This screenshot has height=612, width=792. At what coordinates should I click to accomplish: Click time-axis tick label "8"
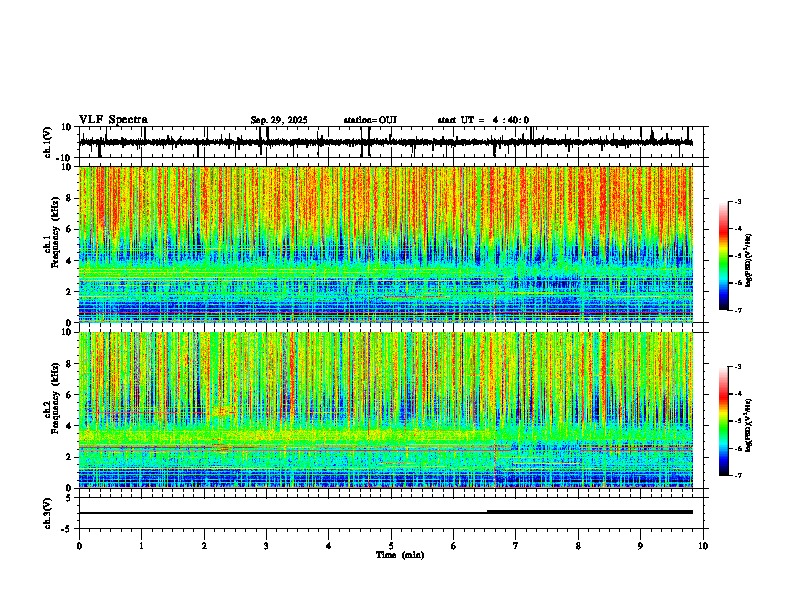(x=578, y=546)
